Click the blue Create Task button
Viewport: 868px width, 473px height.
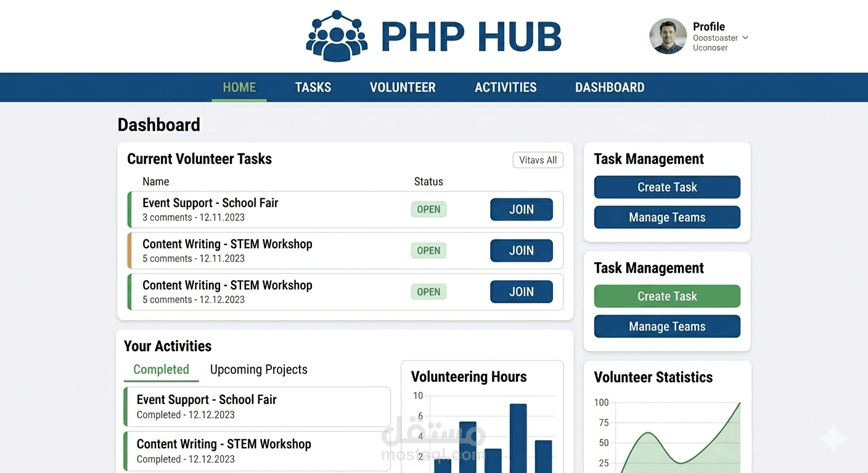(667, 187)
